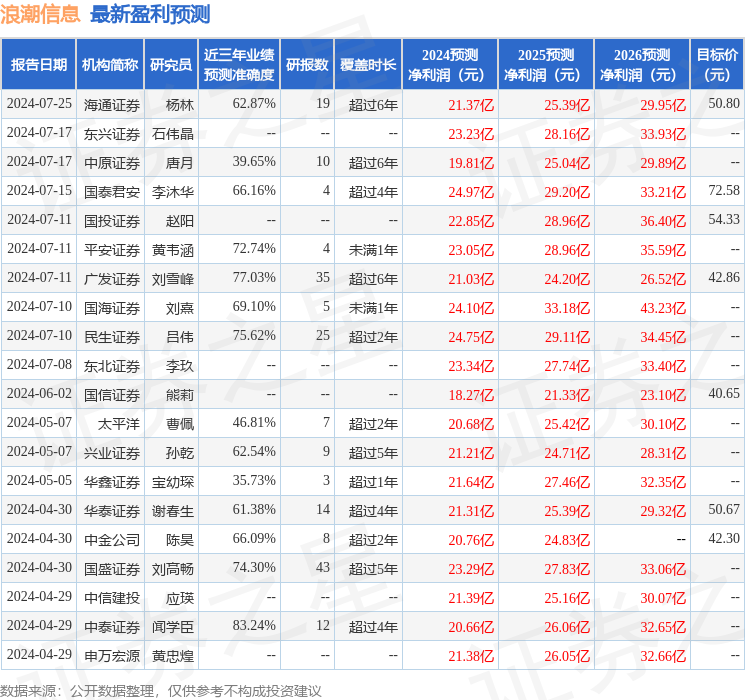Click analyst name 石伟晶
The height and width of the screenshot is (700, 745).
(x=173, y=134)
